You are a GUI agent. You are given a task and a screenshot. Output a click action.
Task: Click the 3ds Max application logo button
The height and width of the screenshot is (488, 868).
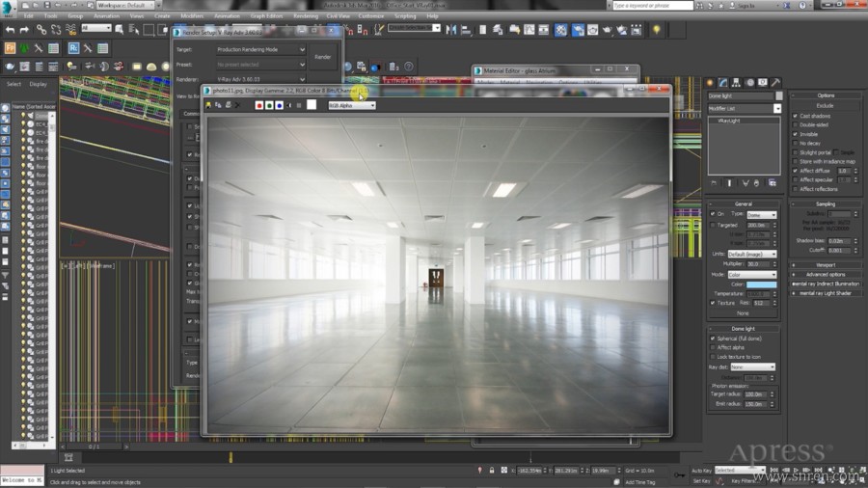click(7, 7)
